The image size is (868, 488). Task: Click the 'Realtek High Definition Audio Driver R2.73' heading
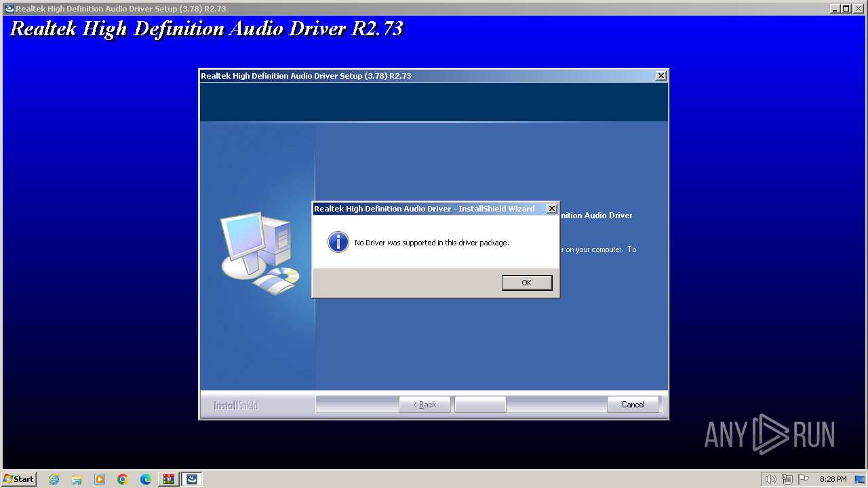tap(207, 29)
